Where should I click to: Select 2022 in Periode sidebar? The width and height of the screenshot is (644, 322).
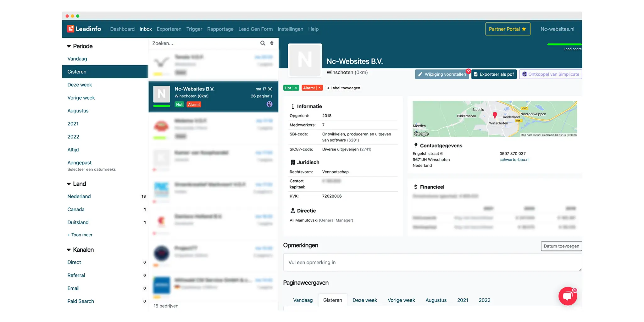73,137
